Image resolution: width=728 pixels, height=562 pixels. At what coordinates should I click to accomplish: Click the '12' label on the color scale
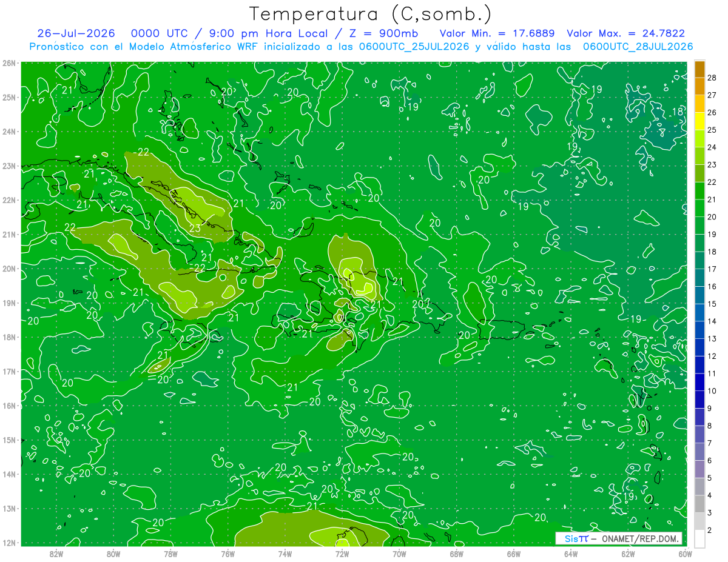[x=713, y=356]
